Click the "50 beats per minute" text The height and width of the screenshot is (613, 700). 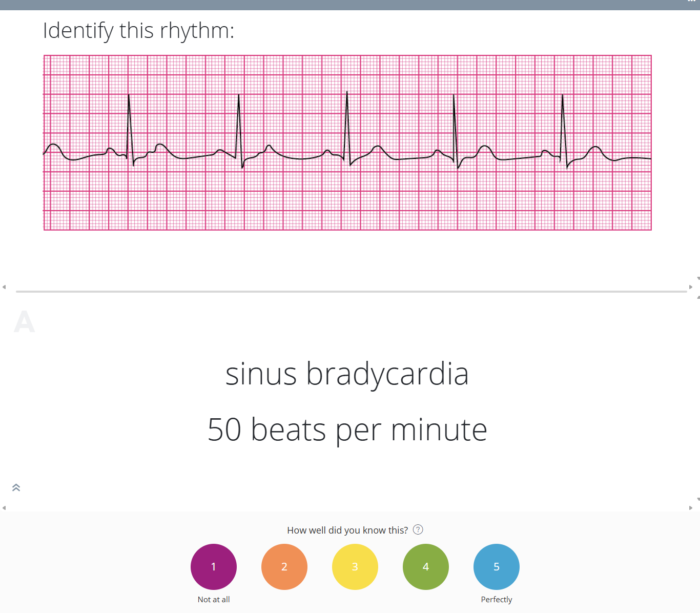[x=347, y=430]
